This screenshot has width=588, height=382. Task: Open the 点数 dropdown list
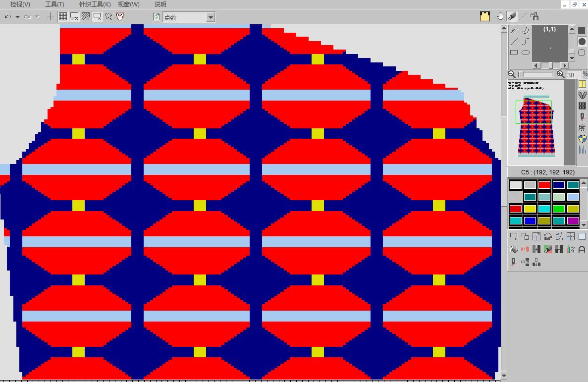[x=211, y=17]
